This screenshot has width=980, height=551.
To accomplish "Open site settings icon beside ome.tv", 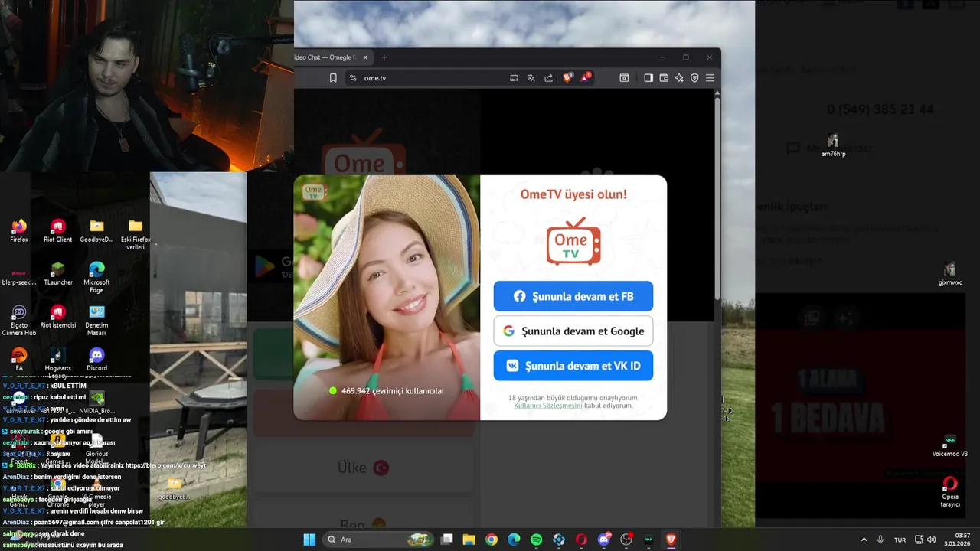I will click(353, 78).
